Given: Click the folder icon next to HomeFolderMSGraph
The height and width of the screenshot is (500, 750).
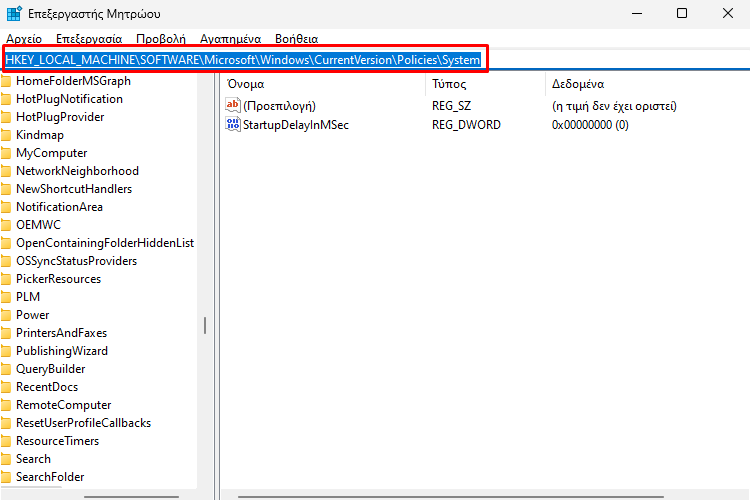Looking at the screenshot, I should point(6,81).
